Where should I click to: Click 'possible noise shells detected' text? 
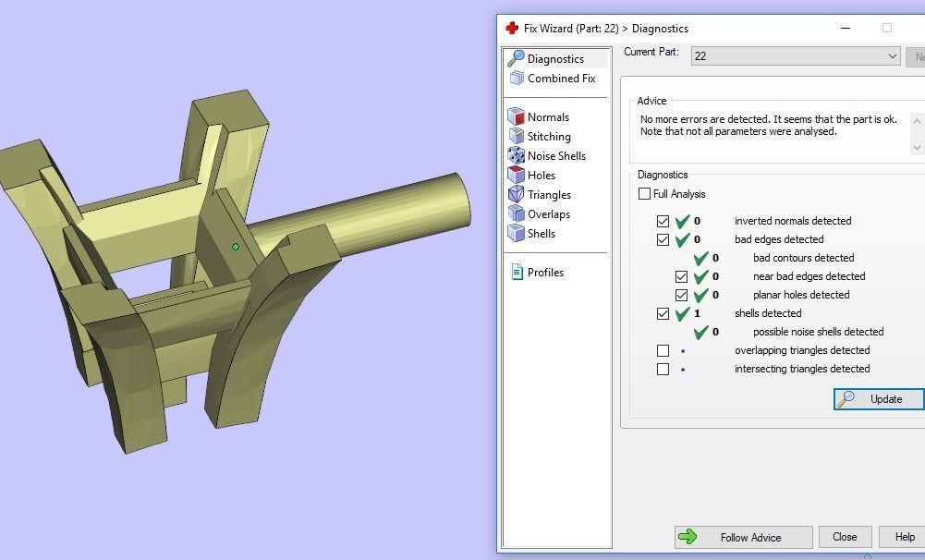(x=818, y=332)
